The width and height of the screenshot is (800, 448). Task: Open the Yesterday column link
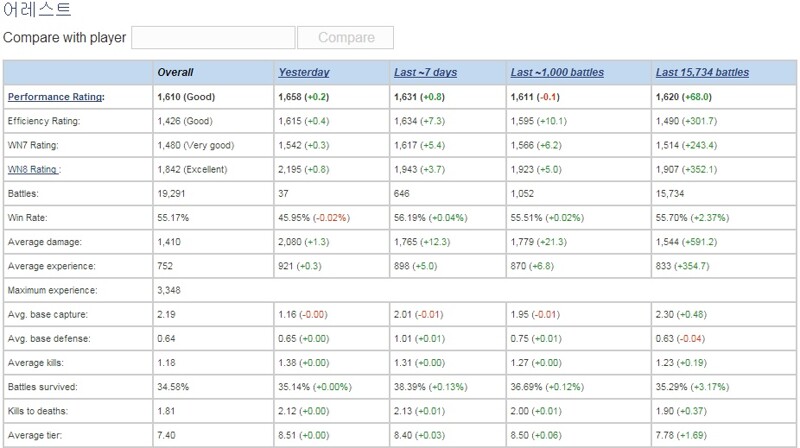pyautogui.click(x=304, y=72)
